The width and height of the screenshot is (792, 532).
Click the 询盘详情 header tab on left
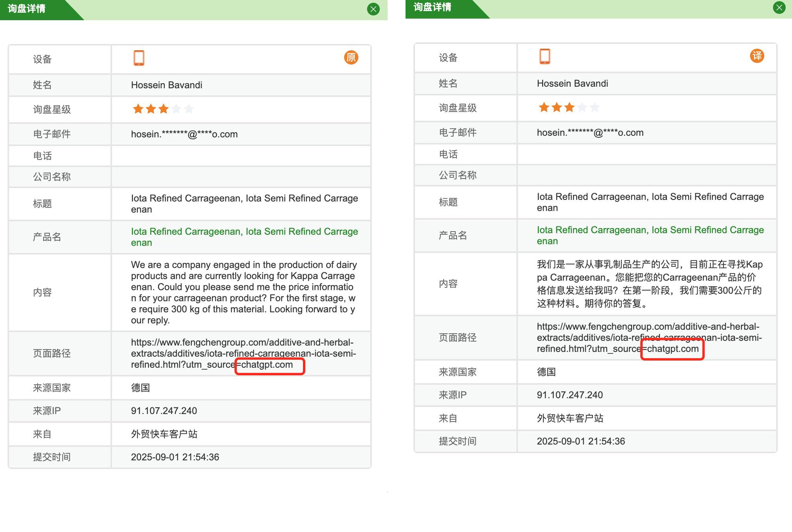point(27,9)
